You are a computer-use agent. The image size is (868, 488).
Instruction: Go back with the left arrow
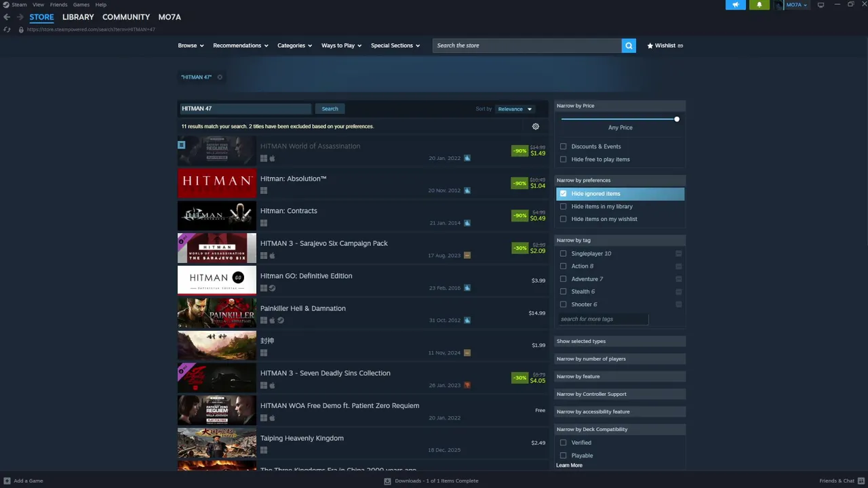(7, 17)
